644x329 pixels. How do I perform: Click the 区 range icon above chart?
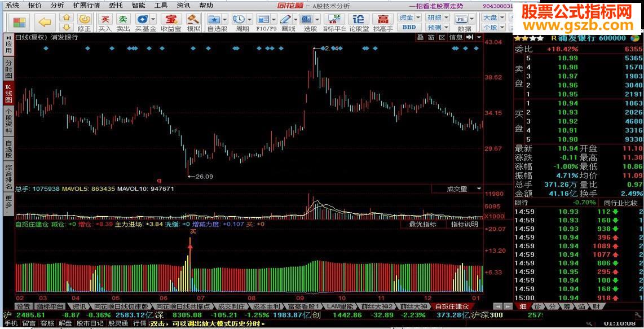point(442,37)
